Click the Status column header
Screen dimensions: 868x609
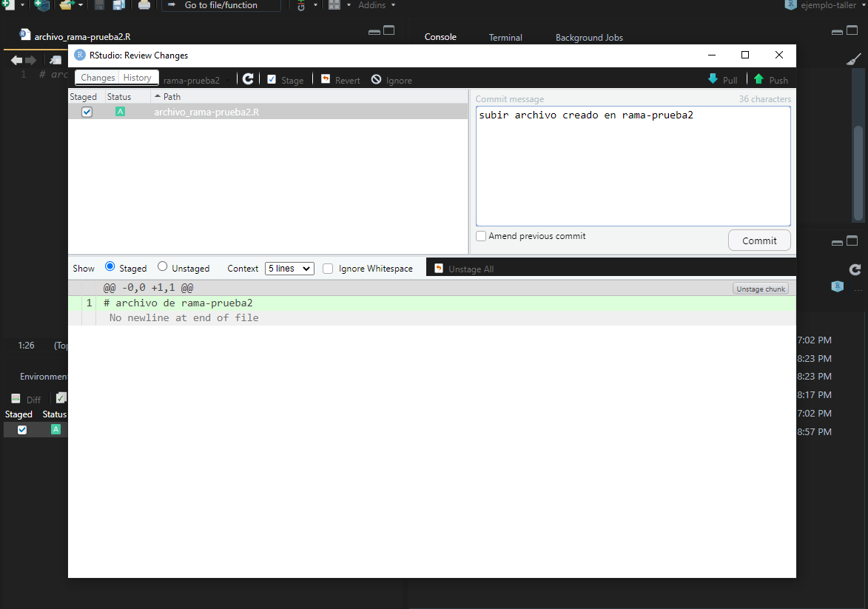point(119,96)
